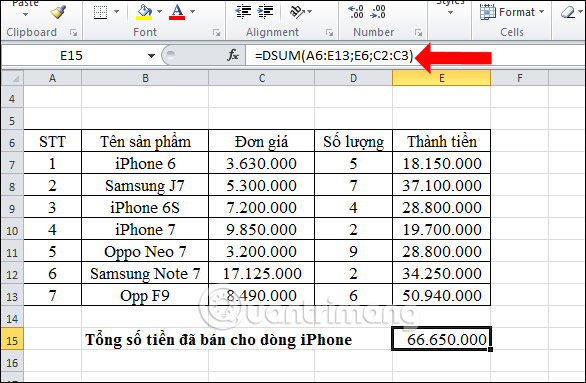Click the STT header cell

52,141
